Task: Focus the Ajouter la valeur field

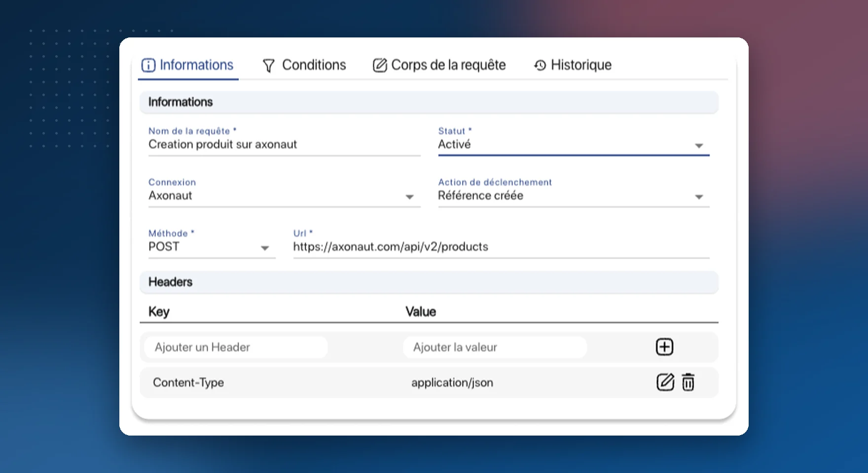Action: click(x=495, y=347)
